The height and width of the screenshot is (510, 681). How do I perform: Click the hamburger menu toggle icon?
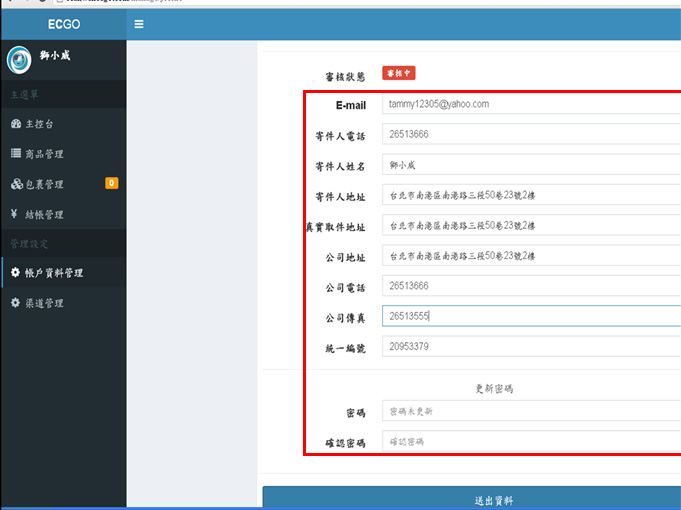click(x=139, y=24)
